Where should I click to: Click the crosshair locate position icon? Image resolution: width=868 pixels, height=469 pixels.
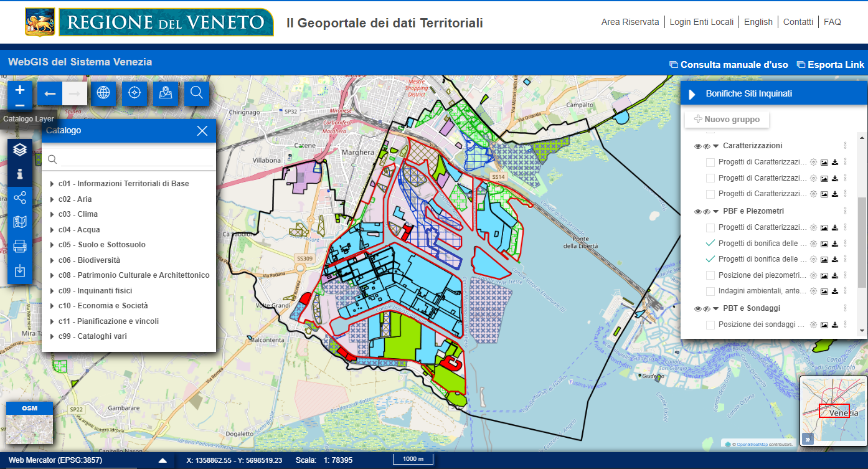[x=134, y=93]
